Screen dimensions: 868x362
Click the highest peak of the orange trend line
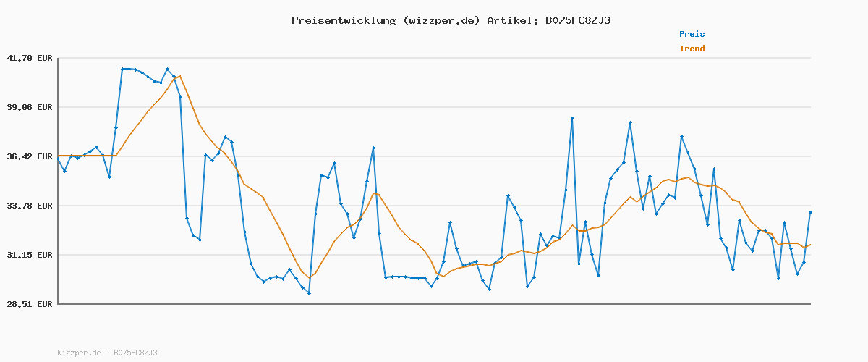coord(179,75)
